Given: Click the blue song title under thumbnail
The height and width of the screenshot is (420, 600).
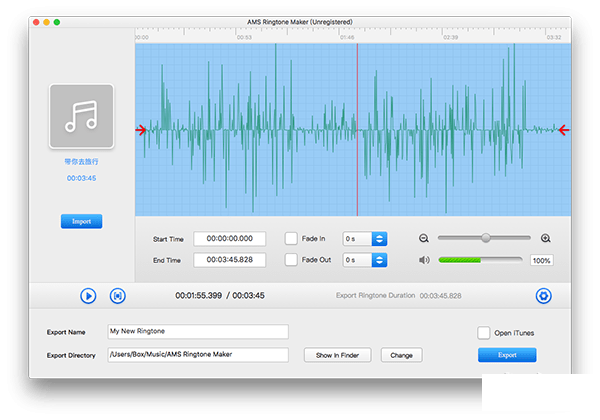Looking at the screenshot, I should point(82,162).
